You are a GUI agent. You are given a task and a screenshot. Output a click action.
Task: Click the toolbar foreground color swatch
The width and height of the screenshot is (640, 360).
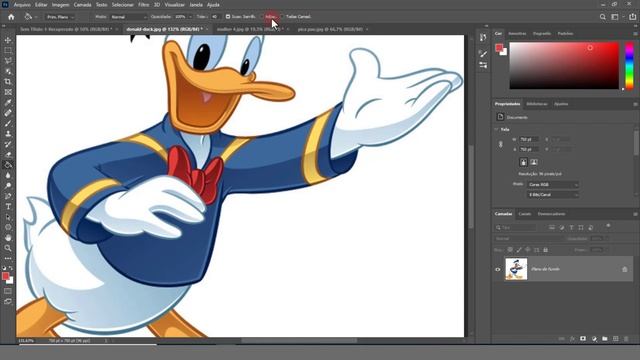click(5, 276)
